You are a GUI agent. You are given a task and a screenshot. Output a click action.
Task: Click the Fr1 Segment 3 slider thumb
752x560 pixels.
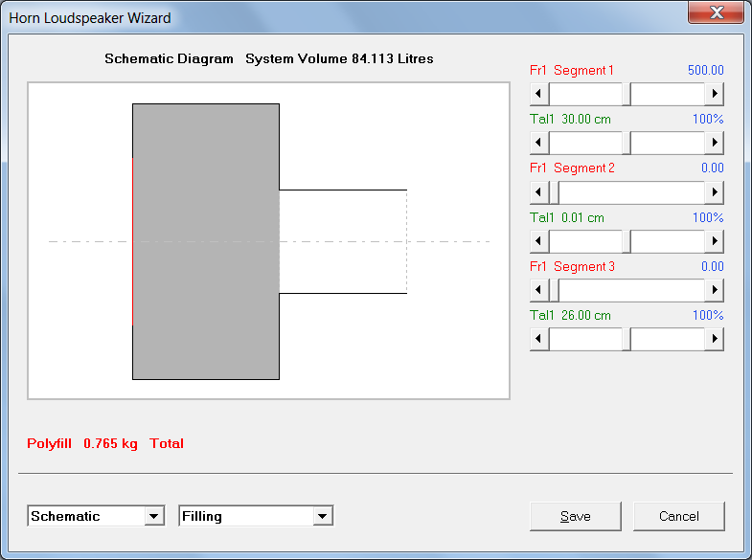554,290
